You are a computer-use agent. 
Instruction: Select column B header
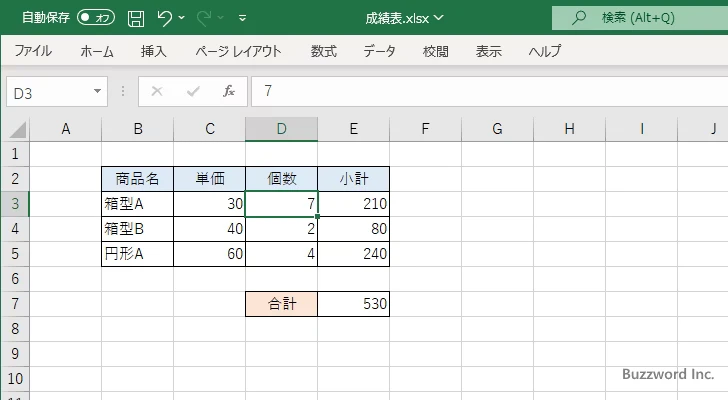coord(138,129)
